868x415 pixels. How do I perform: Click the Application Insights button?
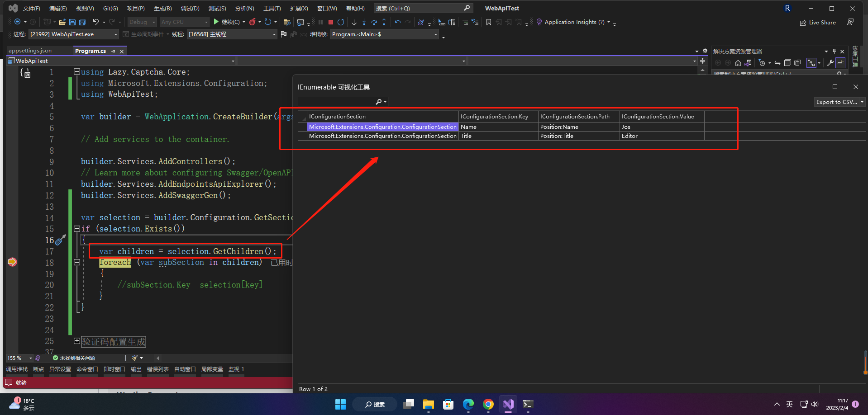click(x=570, y=22)
